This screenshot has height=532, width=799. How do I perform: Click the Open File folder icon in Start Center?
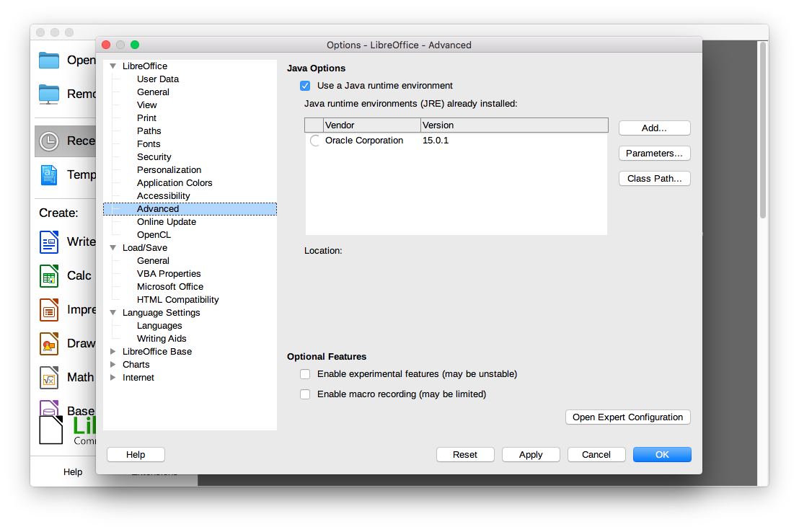(49, 60)
